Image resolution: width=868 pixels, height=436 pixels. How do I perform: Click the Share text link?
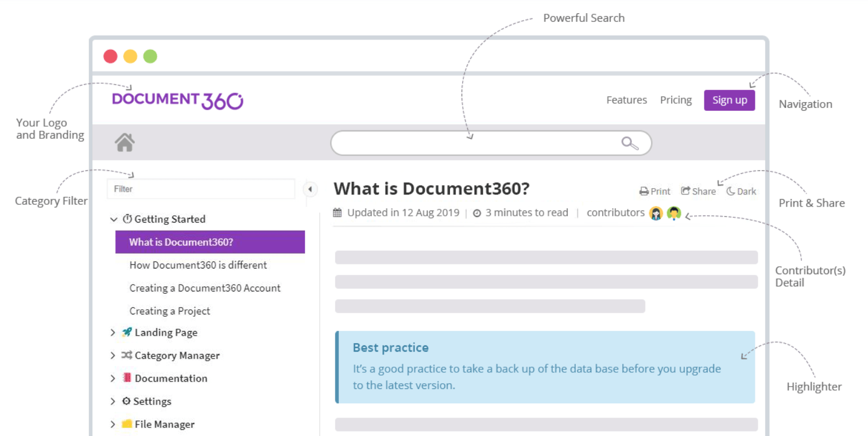tap(704, 192)
